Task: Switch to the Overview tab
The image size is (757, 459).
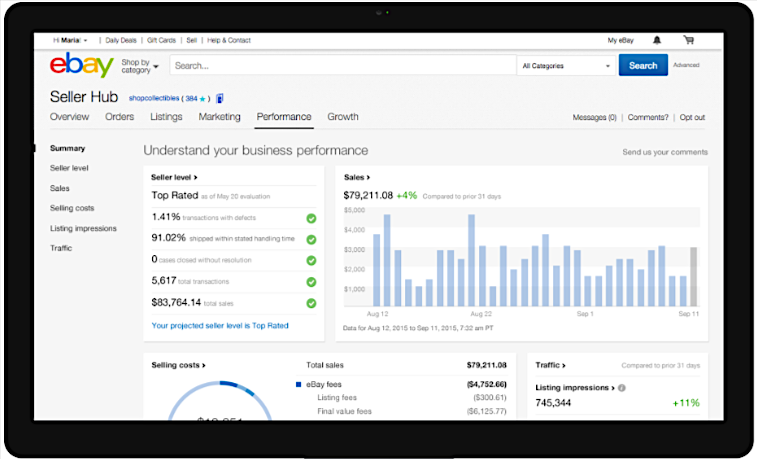Action: tap(70, 117)
